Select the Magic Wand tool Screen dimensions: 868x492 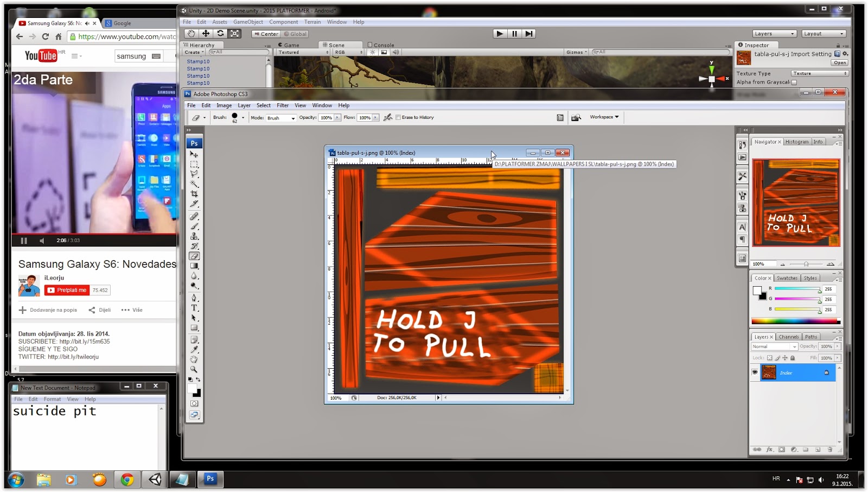pos(194,184)
